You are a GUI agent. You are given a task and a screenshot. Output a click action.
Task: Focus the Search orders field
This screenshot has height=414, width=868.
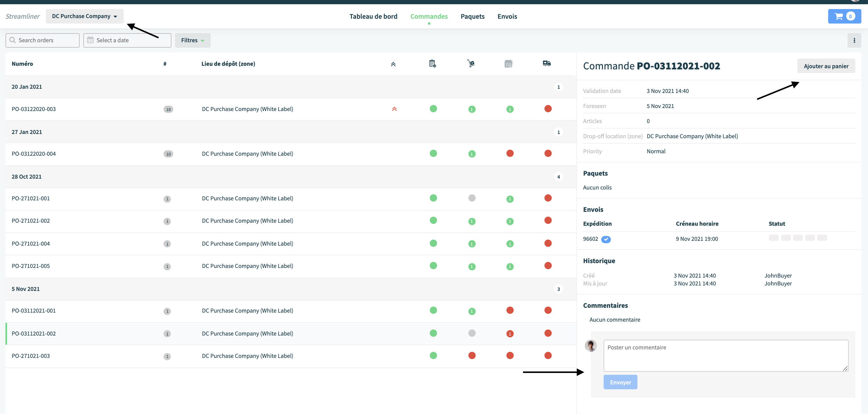point(43,40)
